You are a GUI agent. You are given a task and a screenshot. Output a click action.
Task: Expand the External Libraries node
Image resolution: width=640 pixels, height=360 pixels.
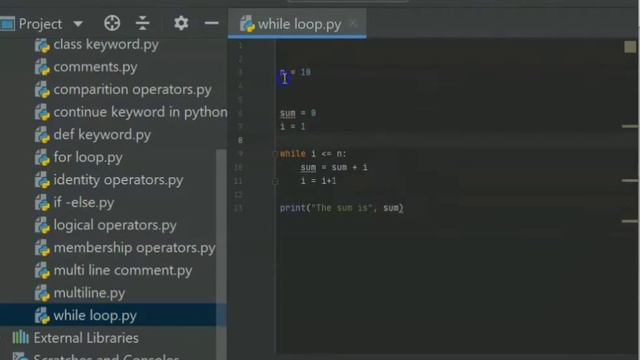coord(86,338)
